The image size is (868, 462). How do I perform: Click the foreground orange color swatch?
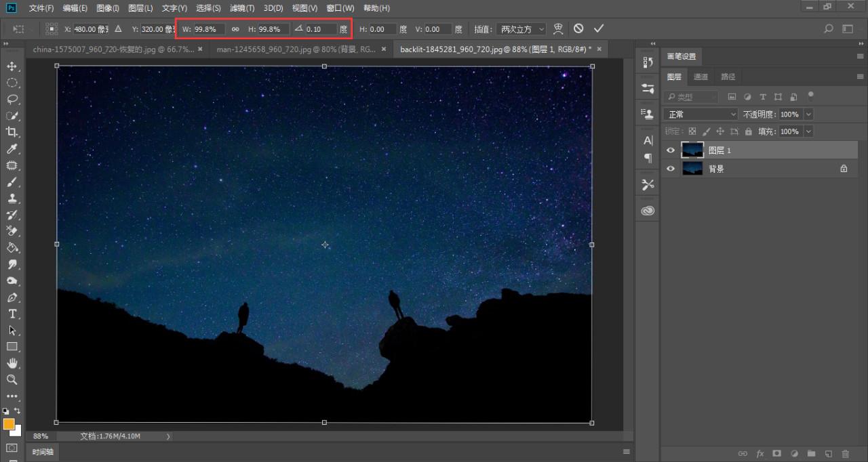pyautogui.click(x=9, y=424)
